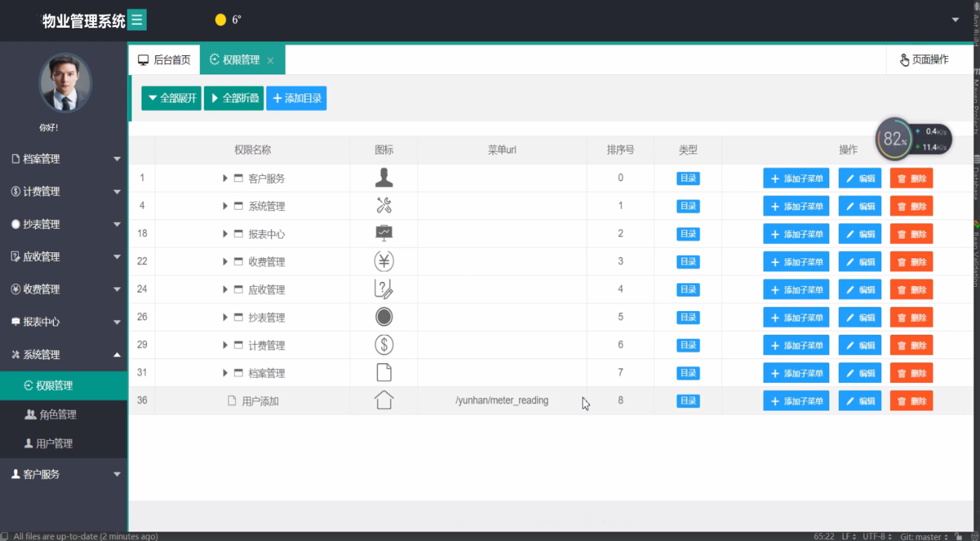Click the filled circle icon for 抄表管理
This screenshot has height=541, width=980.
[384, 316]
